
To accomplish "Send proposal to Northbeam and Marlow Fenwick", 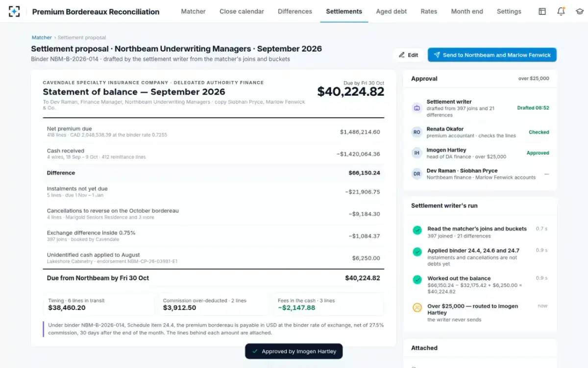I will pos(492,55).
